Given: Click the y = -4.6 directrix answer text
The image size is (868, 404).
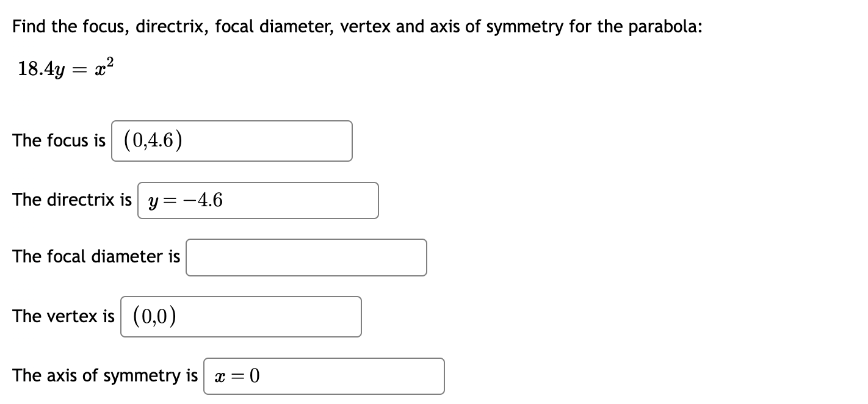Looking at the screenshot, I should click(183, 200).
